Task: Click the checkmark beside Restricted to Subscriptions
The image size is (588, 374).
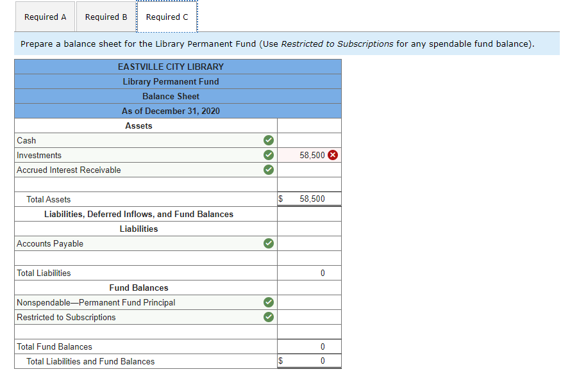Action: coord(268,316)
